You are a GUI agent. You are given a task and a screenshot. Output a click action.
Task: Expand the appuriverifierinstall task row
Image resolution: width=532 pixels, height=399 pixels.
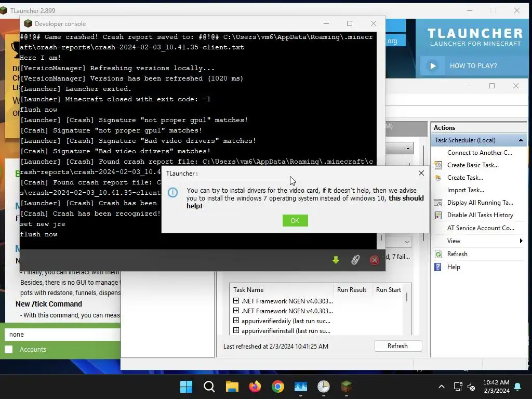click(236, 330)
